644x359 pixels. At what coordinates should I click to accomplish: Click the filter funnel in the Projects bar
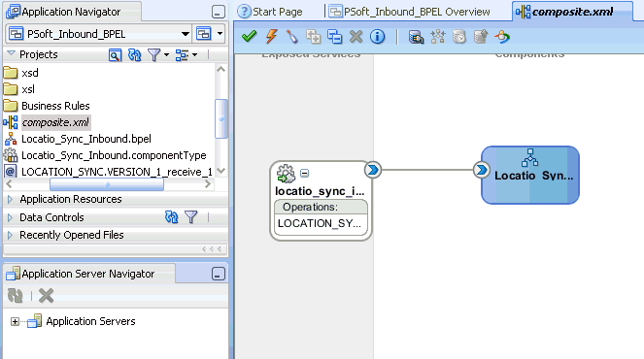pyautogui.click(x=154, y=54)
